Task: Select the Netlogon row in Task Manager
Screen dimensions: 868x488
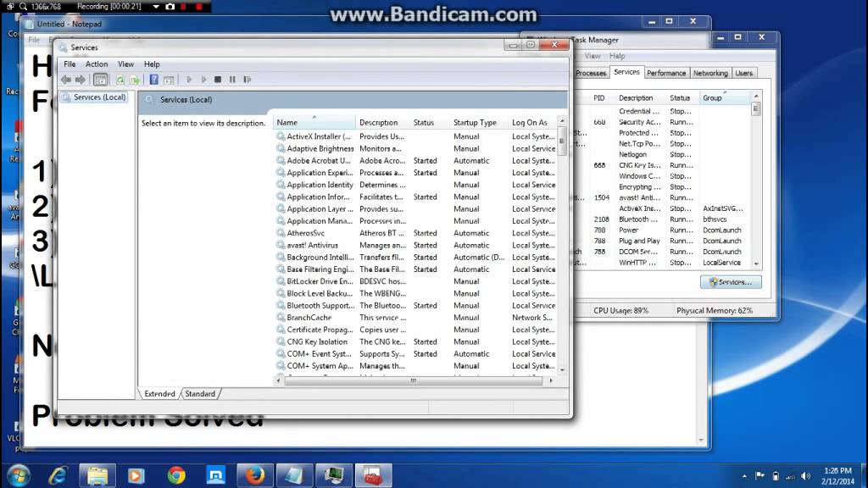Action: 662,155
